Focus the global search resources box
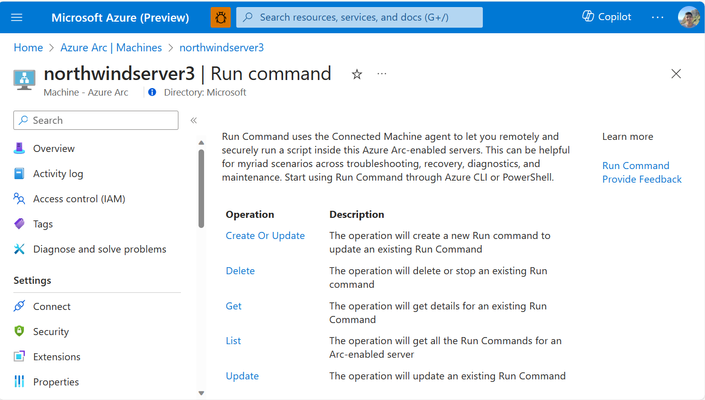Screen dimensions: 705x400 click(x=359, y=17)
